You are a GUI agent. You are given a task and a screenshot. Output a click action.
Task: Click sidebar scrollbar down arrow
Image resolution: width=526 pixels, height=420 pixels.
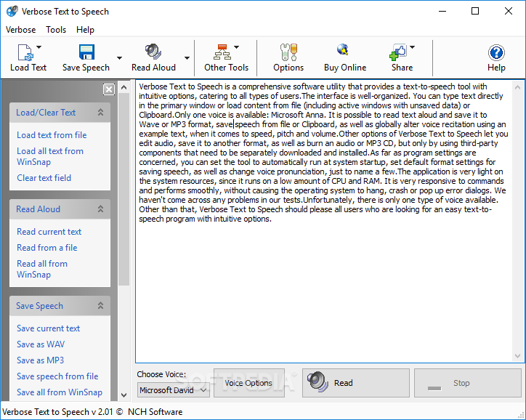pyautogui.click(x=124, y=395)
